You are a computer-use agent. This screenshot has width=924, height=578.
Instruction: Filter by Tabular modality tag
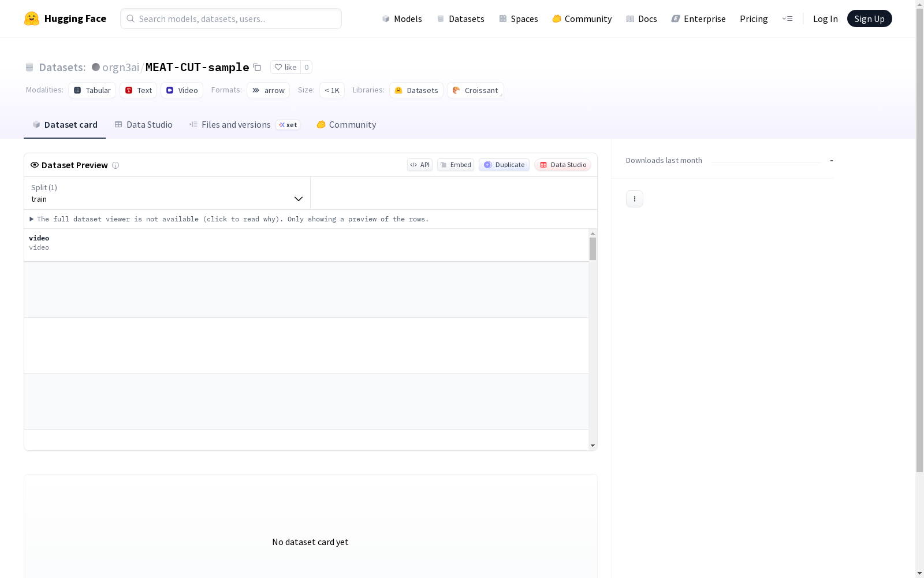[92, 90]
